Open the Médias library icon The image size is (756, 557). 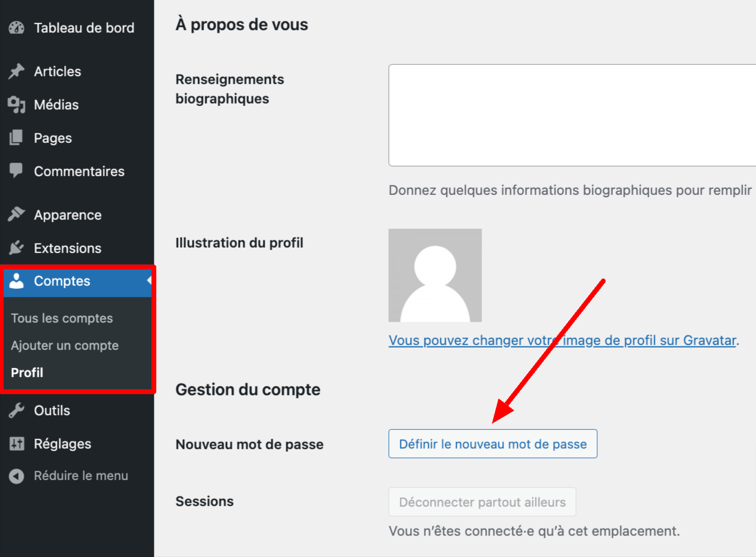15,104
